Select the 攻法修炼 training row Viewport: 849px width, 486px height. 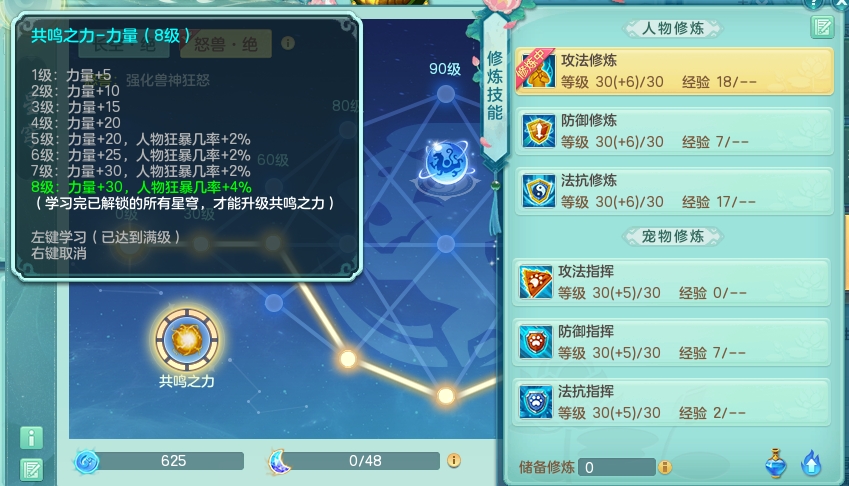coord(674,71)
